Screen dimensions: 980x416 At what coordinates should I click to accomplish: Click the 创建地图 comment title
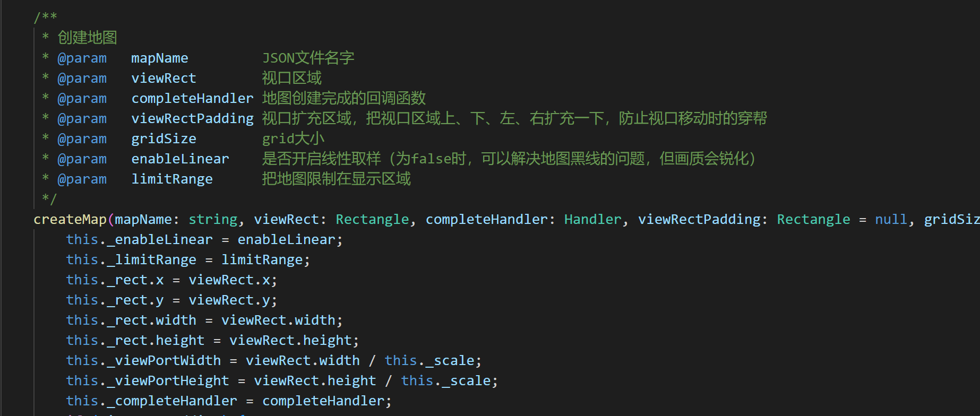click(87, 38)
